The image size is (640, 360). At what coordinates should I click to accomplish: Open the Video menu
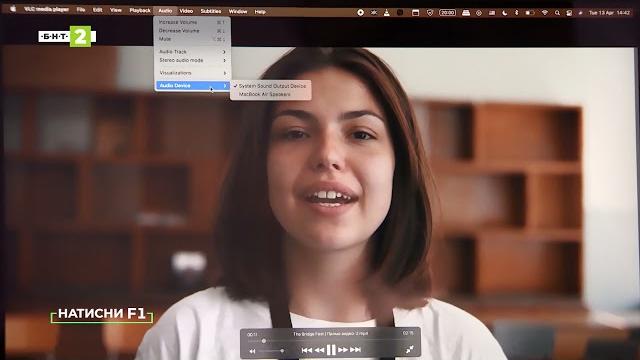point(186,11)
